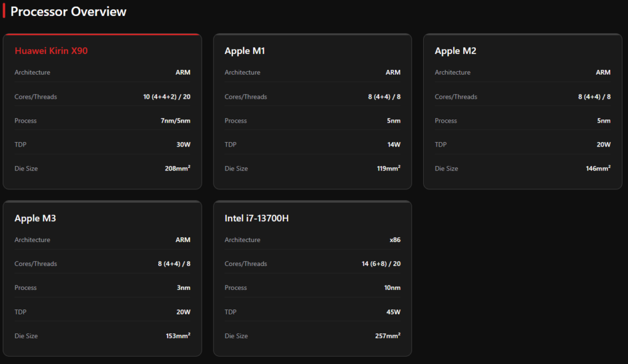Click Intel cores value 14 (6+8) / 20

coord(381,264)
